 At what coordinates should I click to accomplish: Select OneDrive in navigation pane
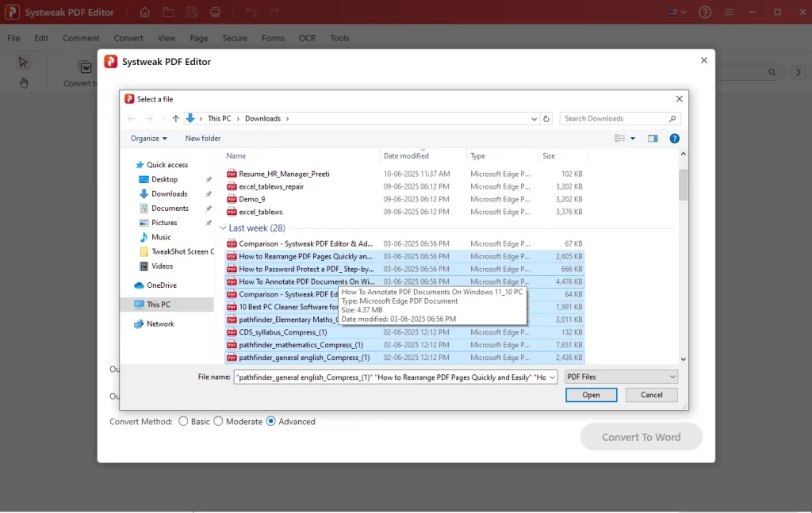tap(162, 285)
